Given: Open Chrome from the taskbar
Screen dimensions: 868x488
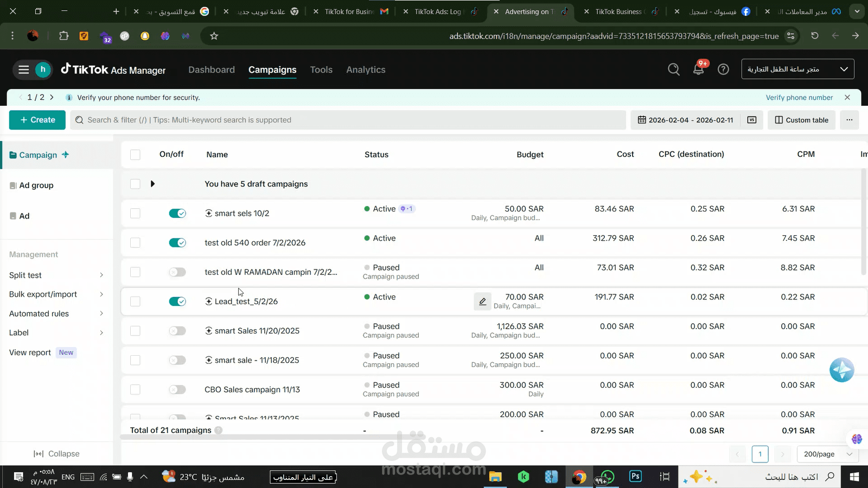Looking at the screenshot, I should [579, 477].
